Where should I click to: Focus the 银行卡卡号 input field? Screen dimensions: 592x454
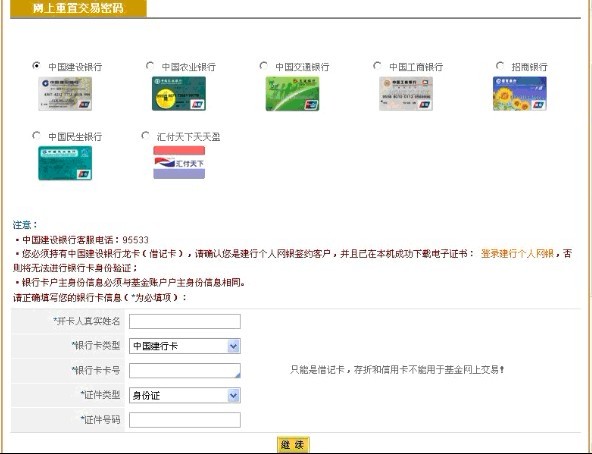[x=185, y=371]
